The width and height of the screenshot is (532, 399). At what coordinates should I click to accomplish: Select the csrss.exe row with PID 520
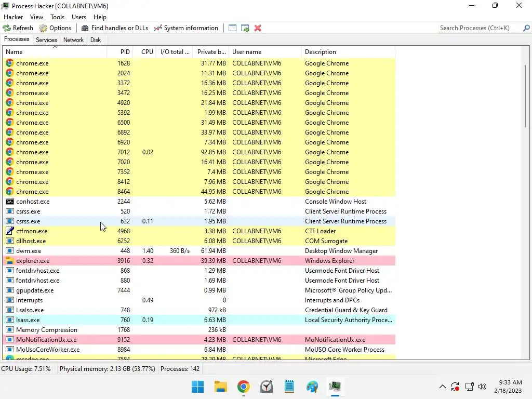[x=199, y=211]
